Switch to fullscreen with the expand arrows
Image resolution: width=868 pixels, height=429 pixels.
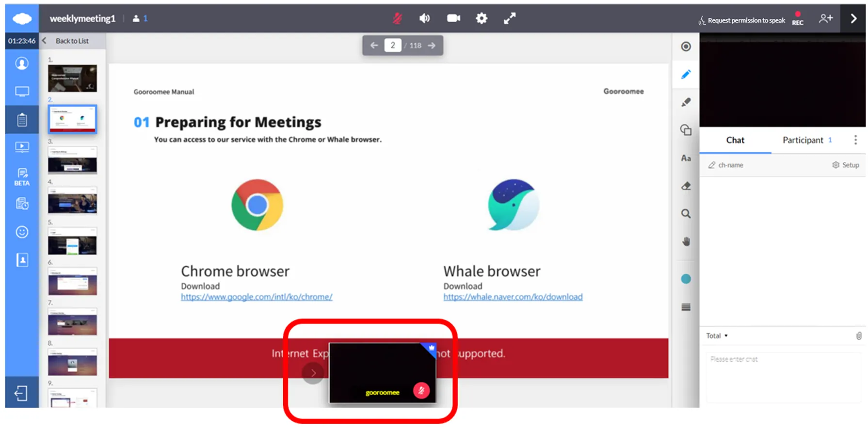pos(510,18)
